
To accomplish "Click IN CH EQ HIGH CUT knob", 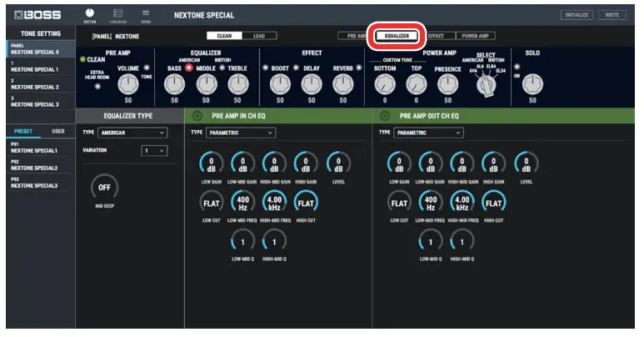I will (306, 203).
